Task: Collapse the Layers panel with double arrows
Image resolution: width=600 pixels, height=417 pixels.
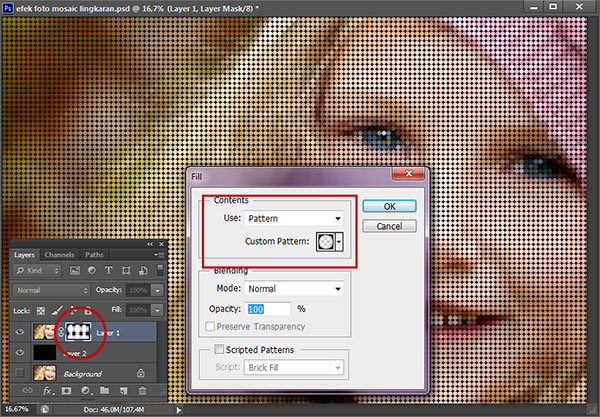Action: coord(150,244)
